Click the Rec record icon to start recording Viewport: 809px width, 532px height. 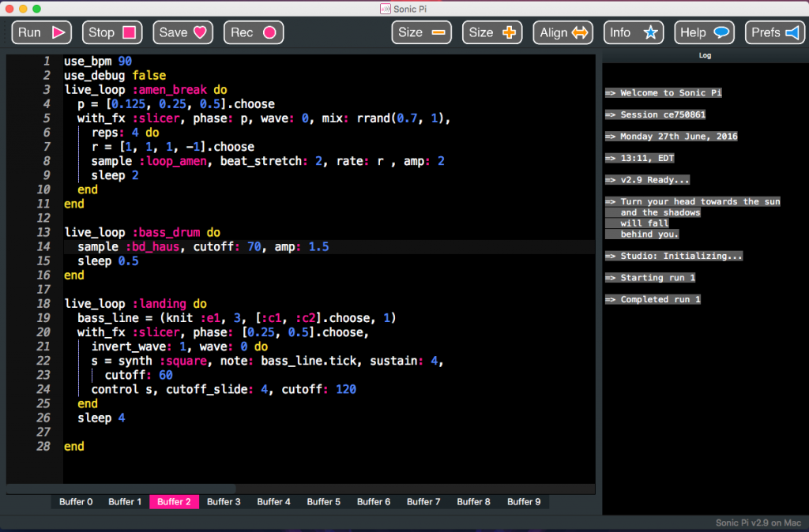point(270,32)
